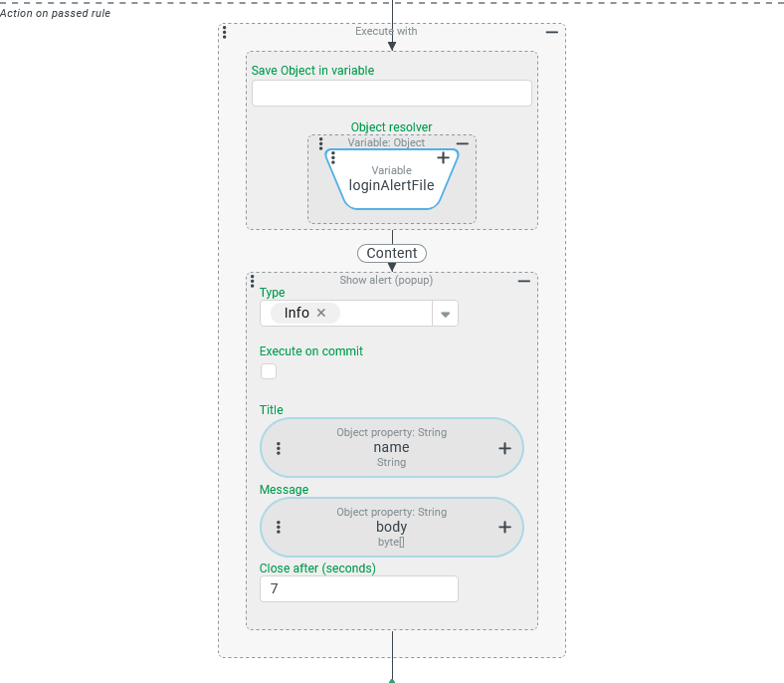This screenshot has width=784, height=683.
Task: Collapse the Variable: Object resolver block
Action: pyautogui.click(x=463, y=143)
